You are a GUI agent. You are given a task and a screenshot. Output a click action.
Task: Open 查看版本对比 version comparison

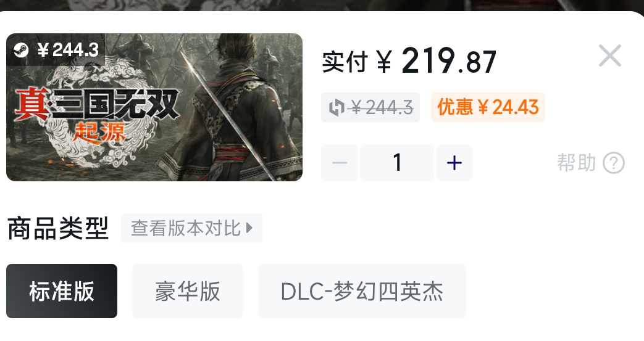191,228
